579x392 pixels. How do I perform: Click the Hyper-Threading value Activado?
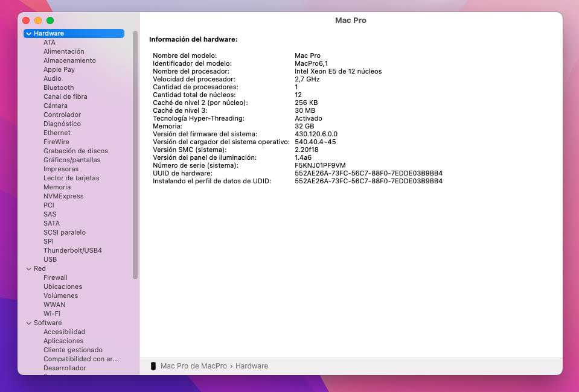coord(309,118)
